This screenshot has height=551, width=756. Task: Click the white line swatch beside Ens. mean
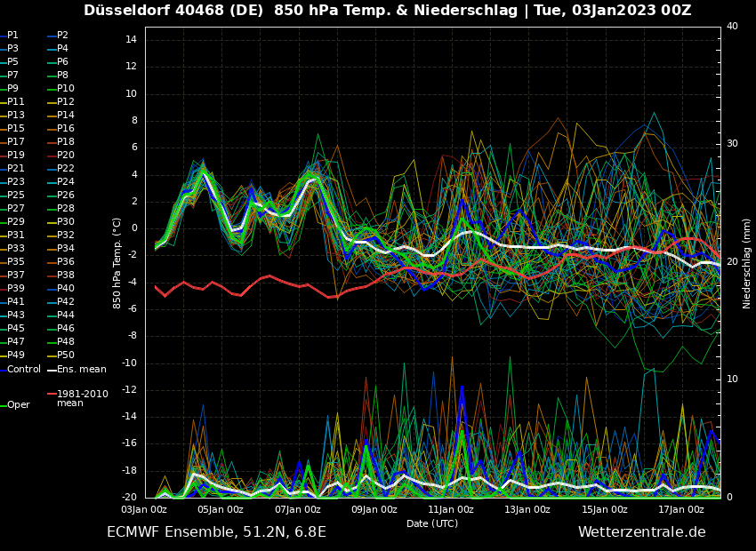tap(52, 370)
